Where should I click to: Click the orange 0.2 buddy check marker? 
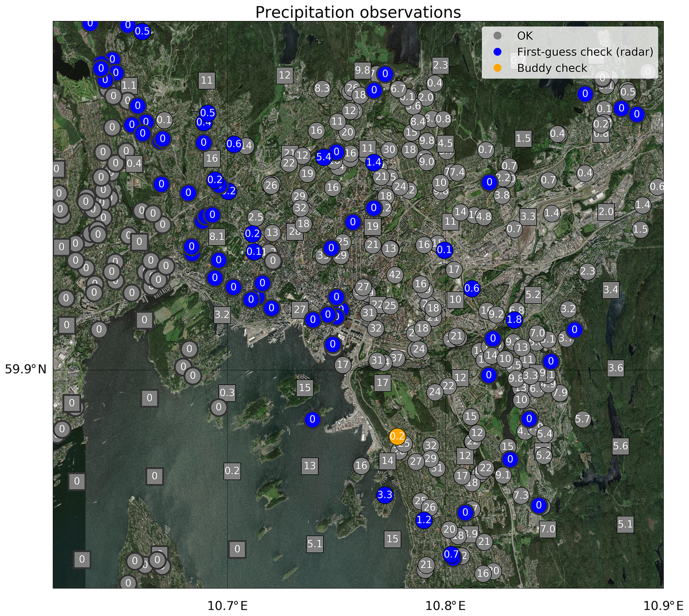point(397,436)
